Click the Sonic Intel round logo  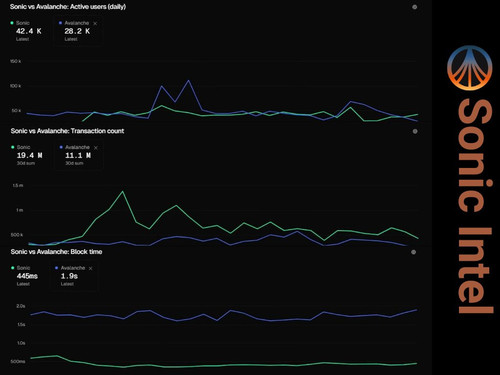click(470, 68)
